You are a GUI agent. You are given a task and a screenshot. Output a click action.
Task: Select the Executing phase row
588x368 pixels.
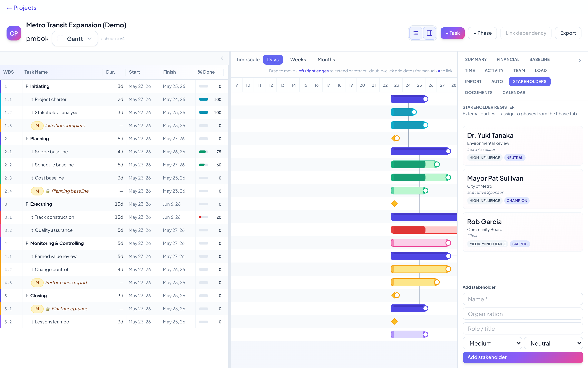pyautogui.click(x=114, y=204)
